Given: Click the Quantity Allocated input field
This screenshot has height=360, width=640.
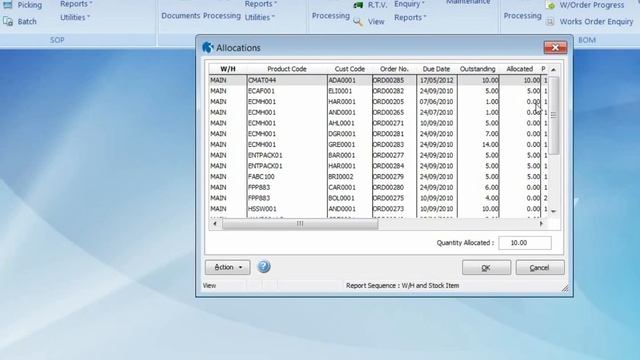Looking at the screenshot, I should [x=524, y=243].
